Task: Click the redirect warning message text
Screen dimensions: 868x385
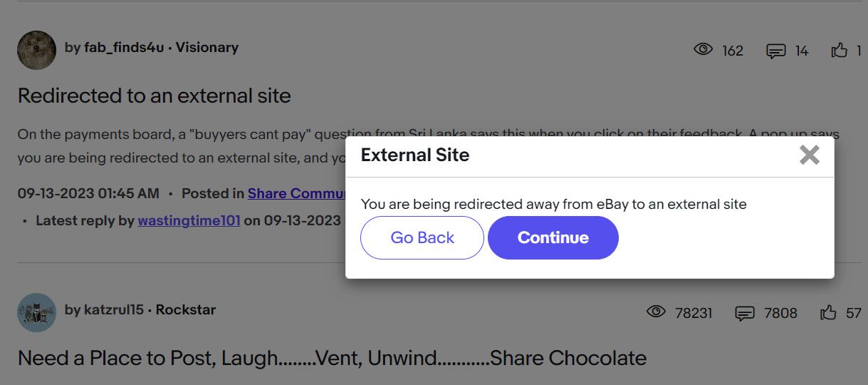Action: [554, 205]
